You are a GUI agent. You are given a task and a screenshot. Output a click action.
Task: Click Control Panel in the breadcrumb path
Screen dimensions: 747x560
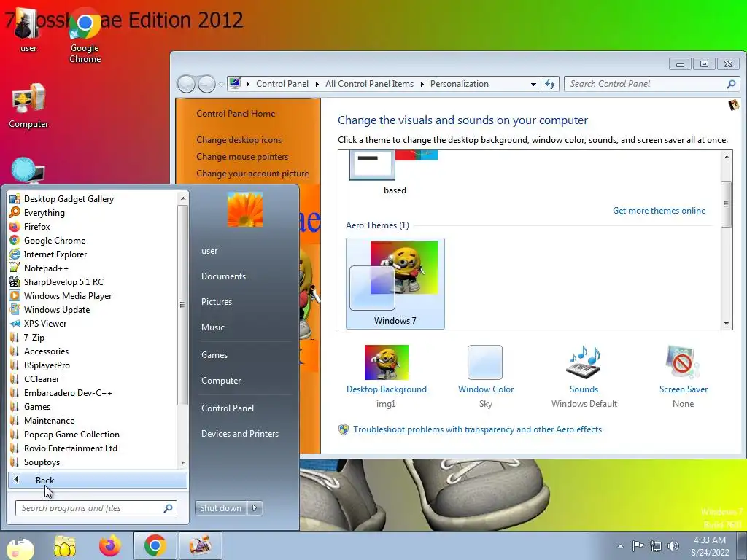click(x=282, y=84)
